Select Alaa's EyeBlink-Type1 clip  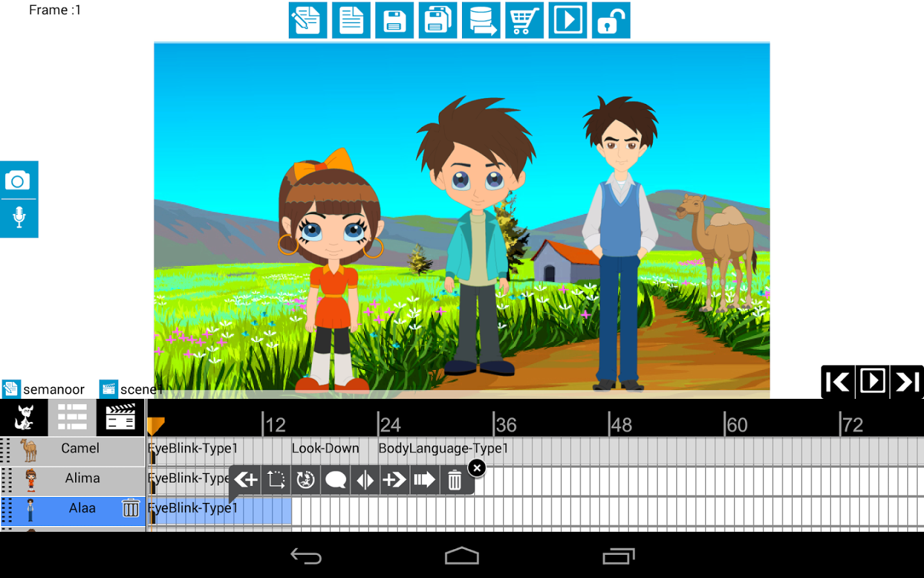tap(219, 510)
